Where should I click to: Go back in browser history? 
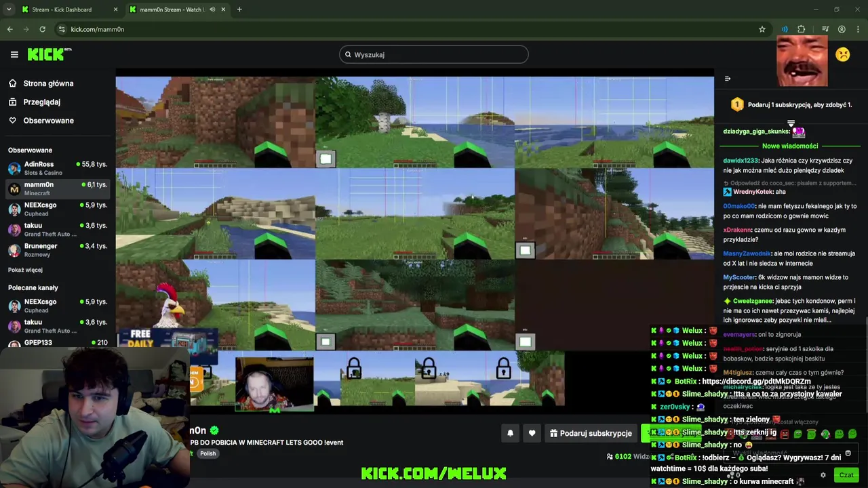pyautogui.click(x=10, y=29)
